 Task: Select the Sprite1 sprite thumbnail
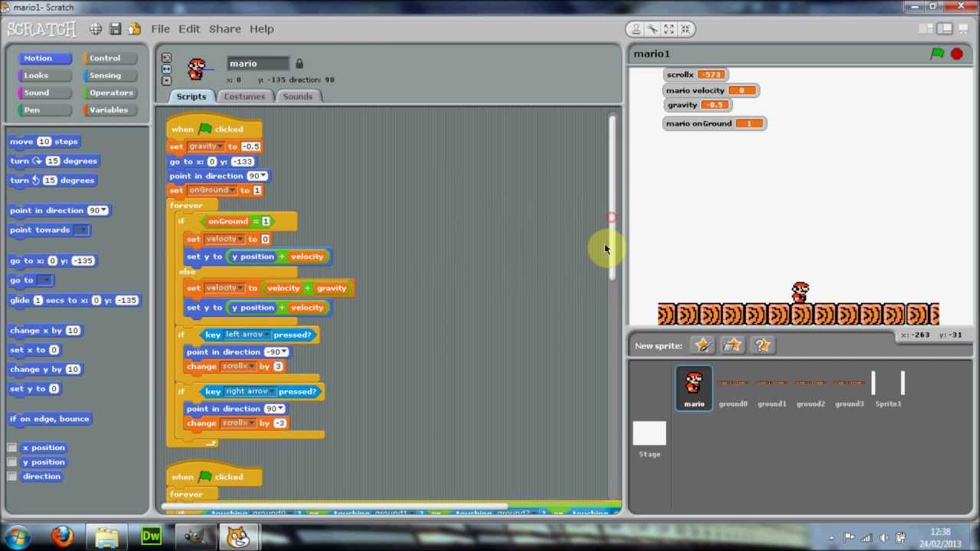coord(888,389)
